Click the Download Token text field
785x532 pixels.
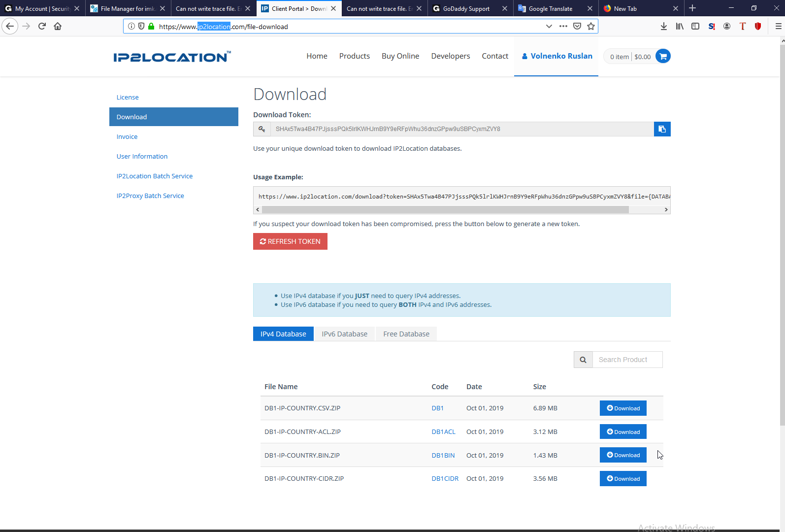[462, 129]
